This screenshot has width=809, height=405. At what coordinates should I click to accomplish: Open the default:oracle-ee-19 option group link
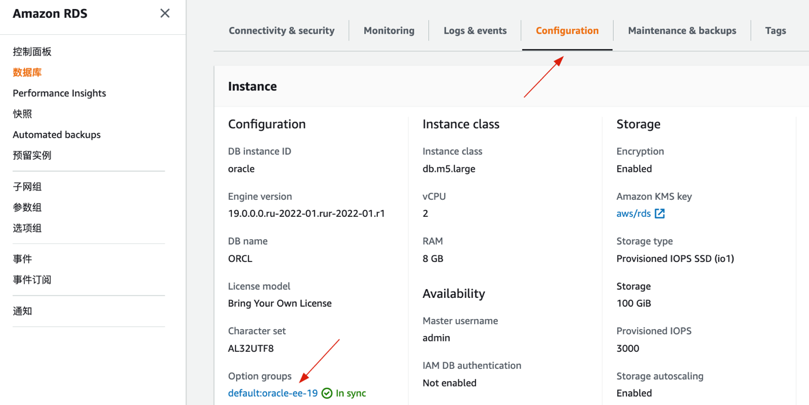click(x=272, y=394)
